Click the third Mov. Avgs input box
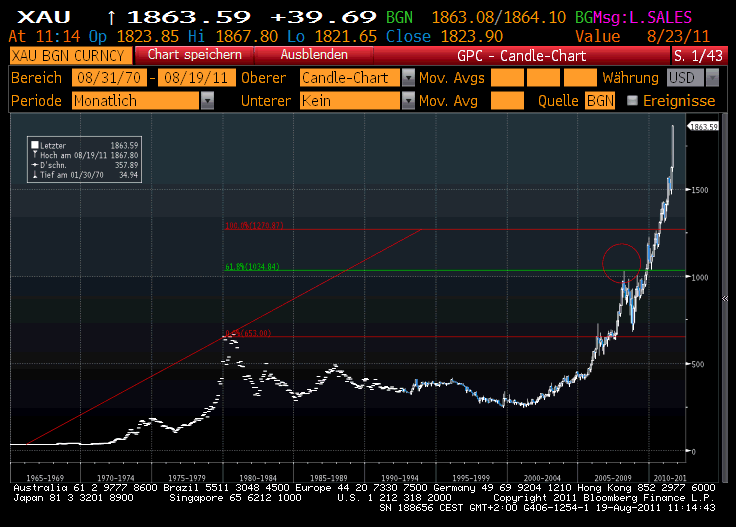This screenshot has height=527, width=736. (x=580, y=77)
